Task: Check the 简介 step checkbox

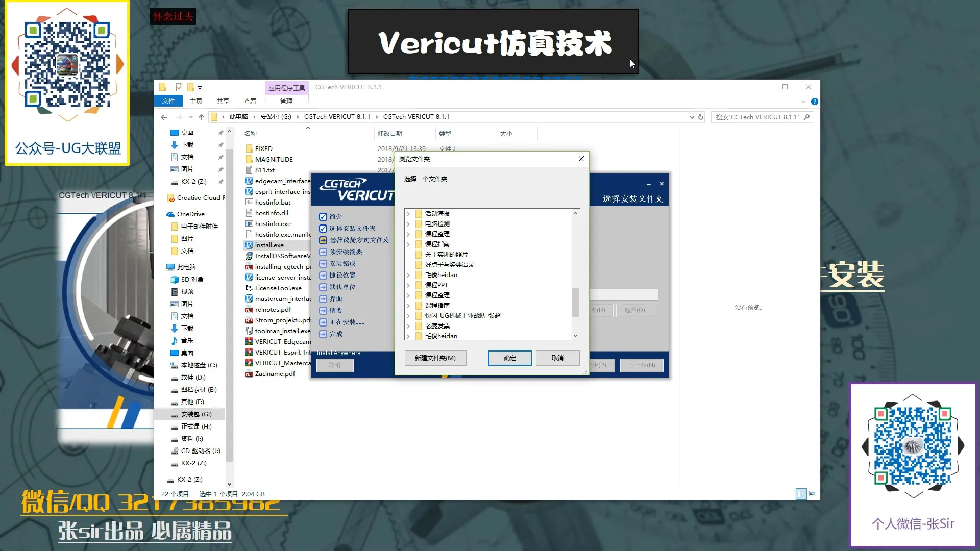Action: coord(323,216)
